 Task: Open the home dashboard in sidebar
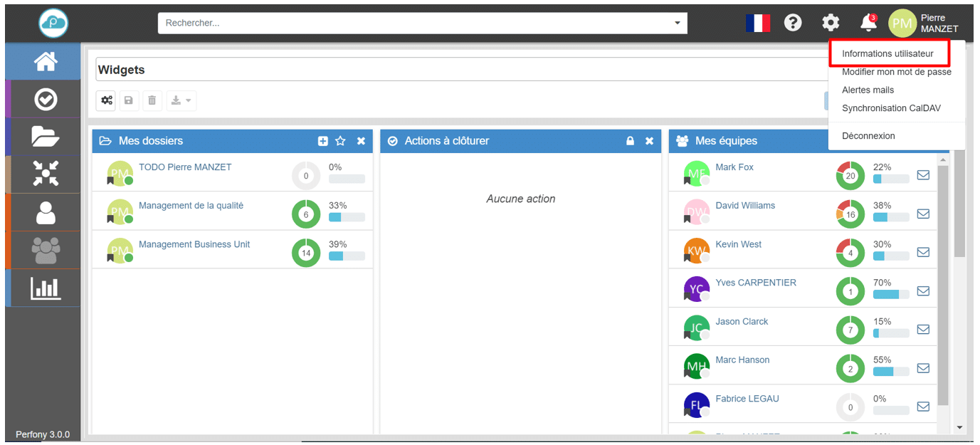point(46,62)
